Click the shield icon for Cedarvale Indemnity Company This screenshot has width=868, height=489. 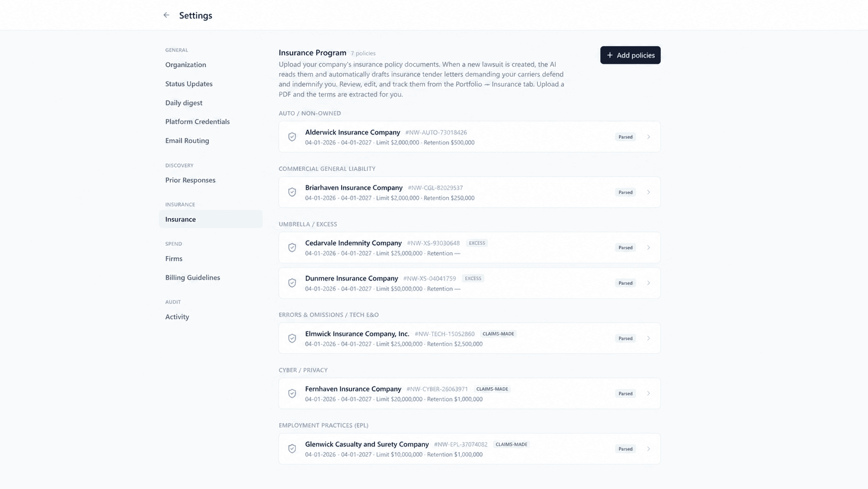[292, 247]
